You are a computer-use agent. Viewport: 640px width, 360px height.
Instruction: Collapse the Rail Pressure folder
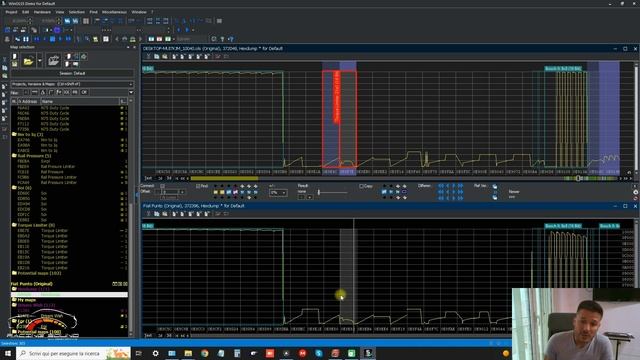(32, 156)
